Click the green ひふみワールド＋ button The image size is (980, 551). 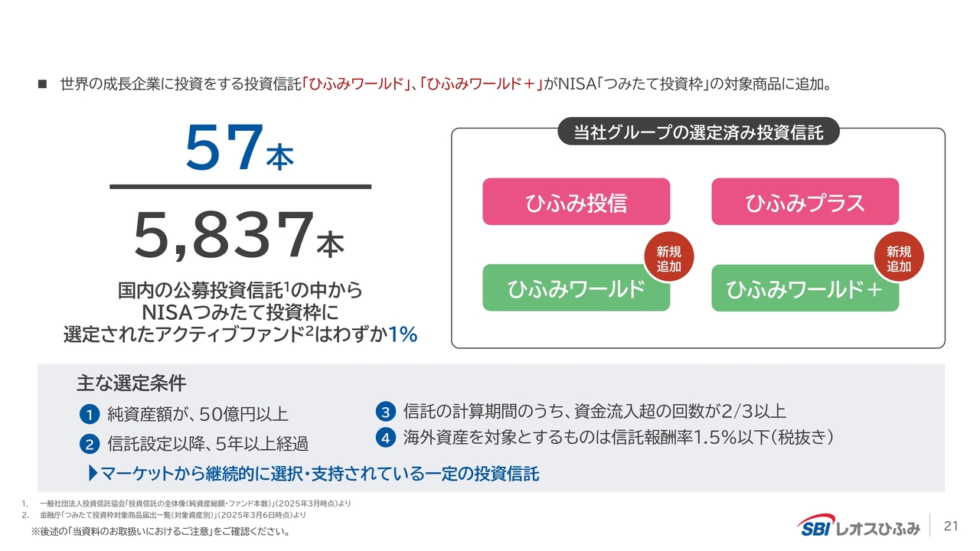804,290
